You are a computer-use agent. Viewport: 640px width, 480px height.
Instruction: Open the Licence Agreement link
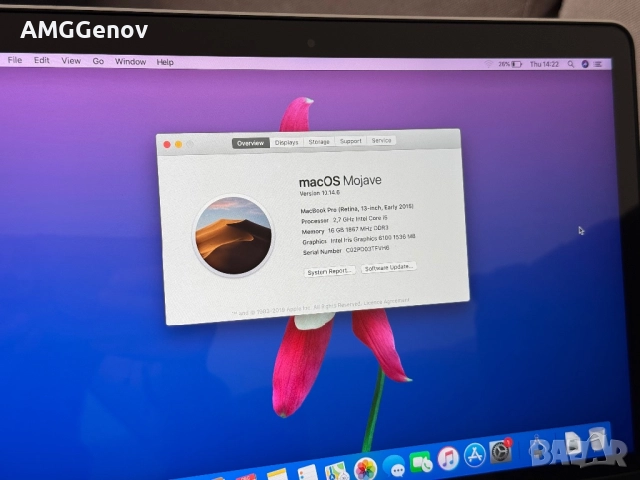point(386,302)
